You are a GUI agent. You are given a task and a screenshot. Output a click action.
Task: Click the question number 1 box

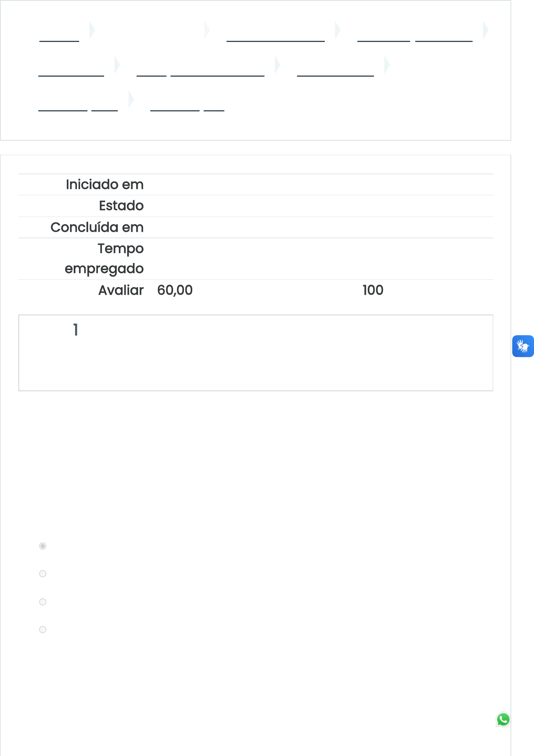click(x=76, y=330)
